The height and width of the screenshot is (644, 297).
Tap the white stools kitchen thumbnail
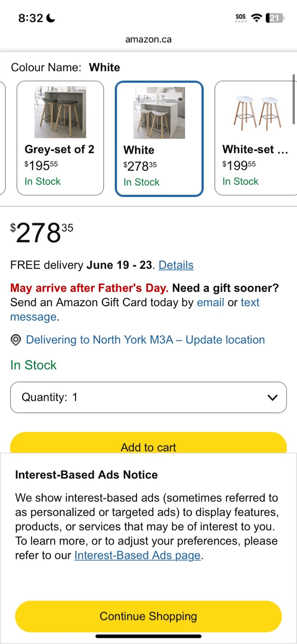[x=159, y=113]
